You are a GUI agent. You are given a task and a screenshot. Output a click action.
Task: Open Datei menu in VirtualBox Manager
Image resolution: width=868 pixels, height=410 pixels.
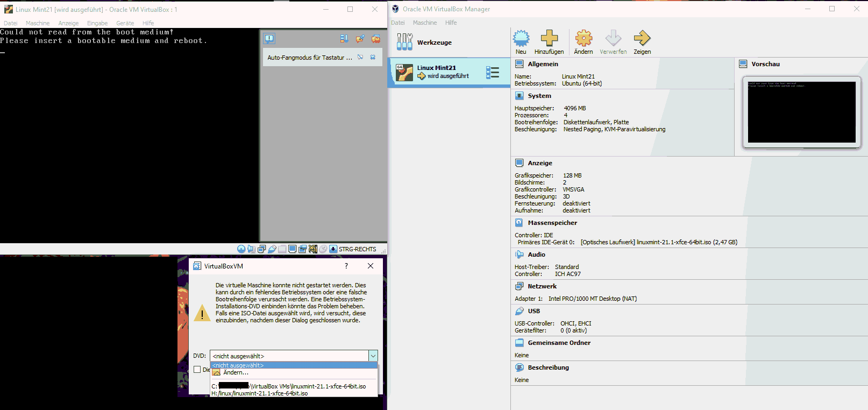398,23
